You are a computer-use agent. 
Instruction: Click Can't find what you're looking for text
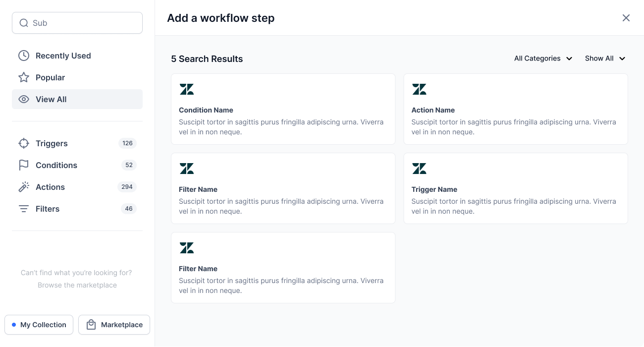[x=76, y=273]
